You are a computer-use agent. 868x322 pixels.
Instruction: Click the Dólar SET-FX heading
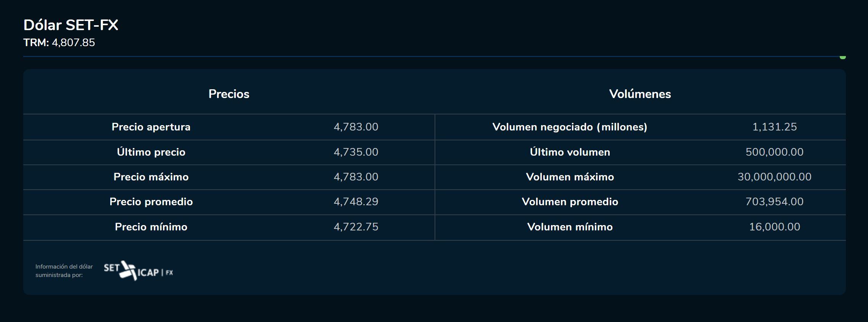pyautogui.click(x=71, y=25)
